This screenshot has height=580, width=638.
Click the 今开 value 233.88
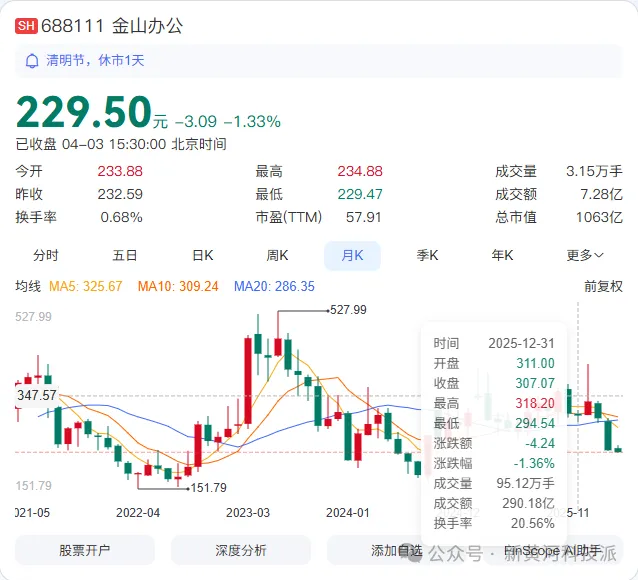point(120,171)
